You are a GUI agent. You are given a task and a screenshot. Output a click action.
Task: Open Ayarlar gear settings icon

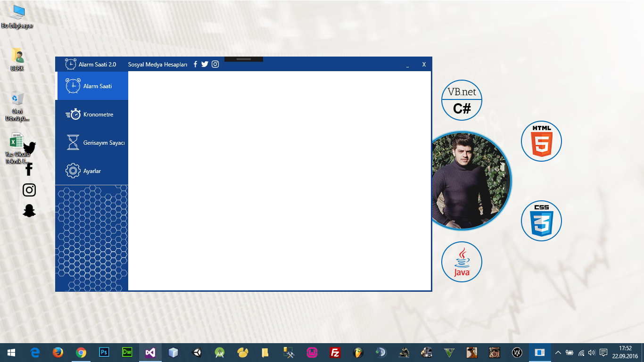tap(73, 171)
